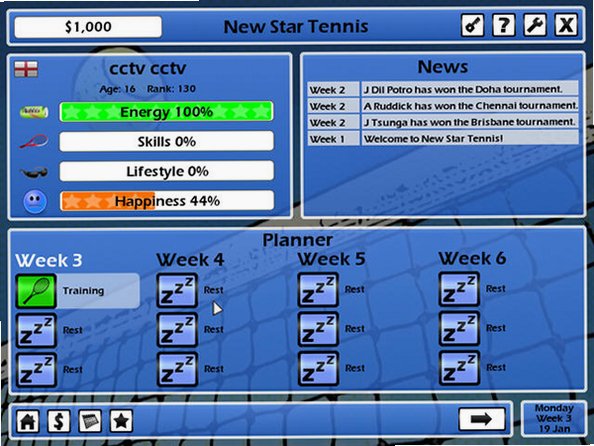Image resolution: width=594 pixels, height=446 pixels.
Task: Go to the Home screen icon
Action: point(28,421)
